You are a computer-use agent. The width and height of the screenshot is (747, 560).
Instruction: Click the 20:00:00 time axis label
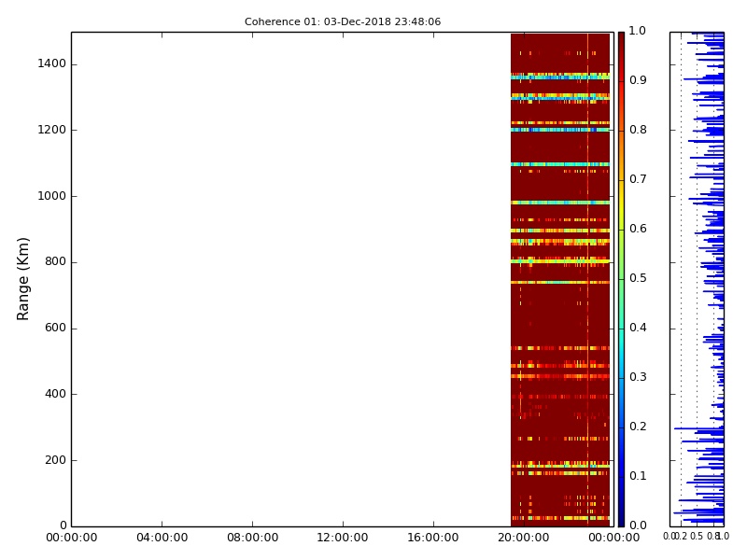click(524, 539)
